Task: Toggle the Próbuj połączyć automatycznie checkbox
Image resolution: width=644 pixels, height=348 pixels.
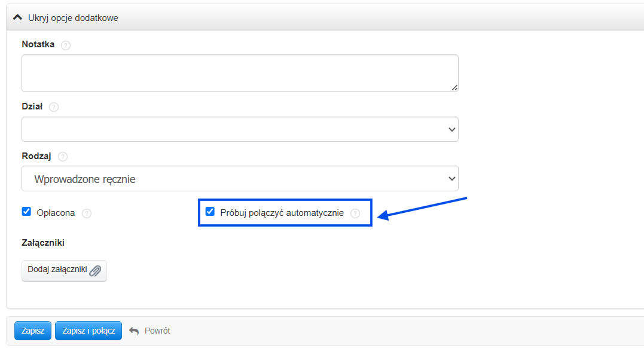Action: (x=210, y=212)
